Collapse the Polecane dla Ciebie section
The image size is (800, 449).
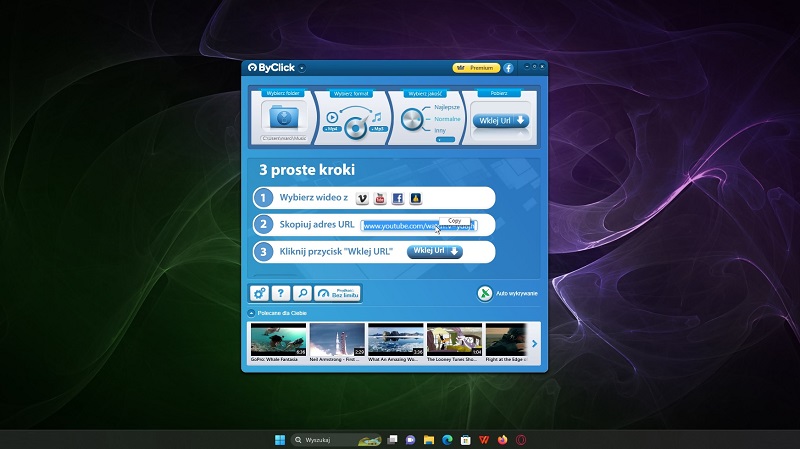pos(252,313)
